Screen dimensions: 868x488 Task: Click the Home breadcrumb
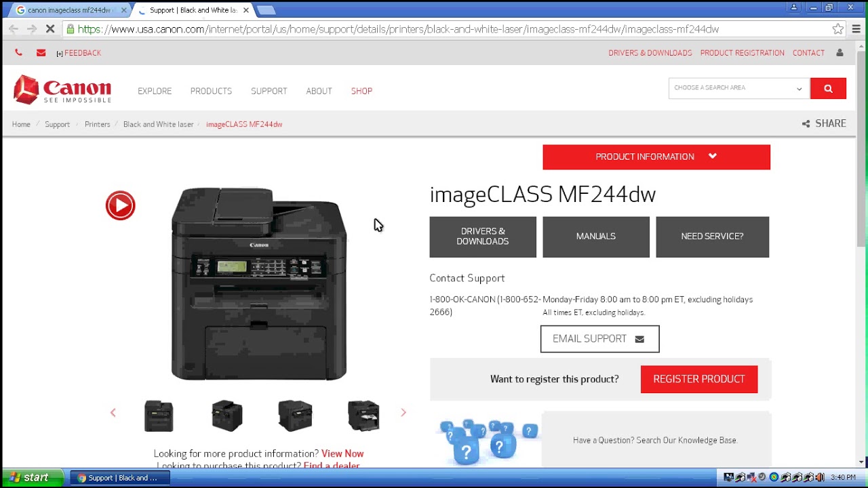[x=21, y=124]
